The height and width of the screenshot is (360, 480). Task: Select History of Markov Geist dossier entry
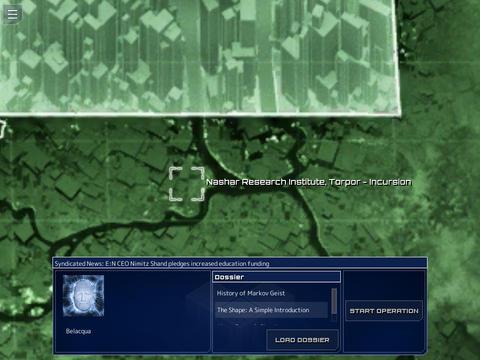pyautogui.click(x=251, y=293)
